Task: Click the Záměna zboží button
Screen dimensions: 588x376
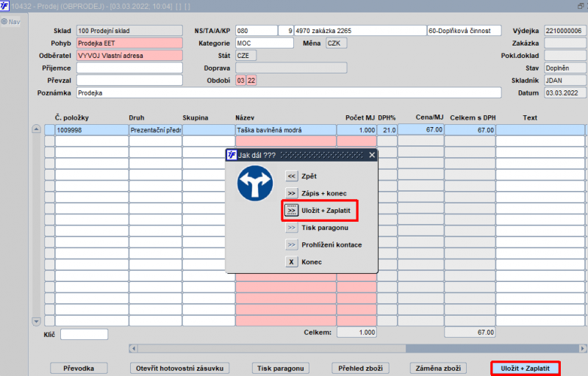Action: click(x=437, y=368)
